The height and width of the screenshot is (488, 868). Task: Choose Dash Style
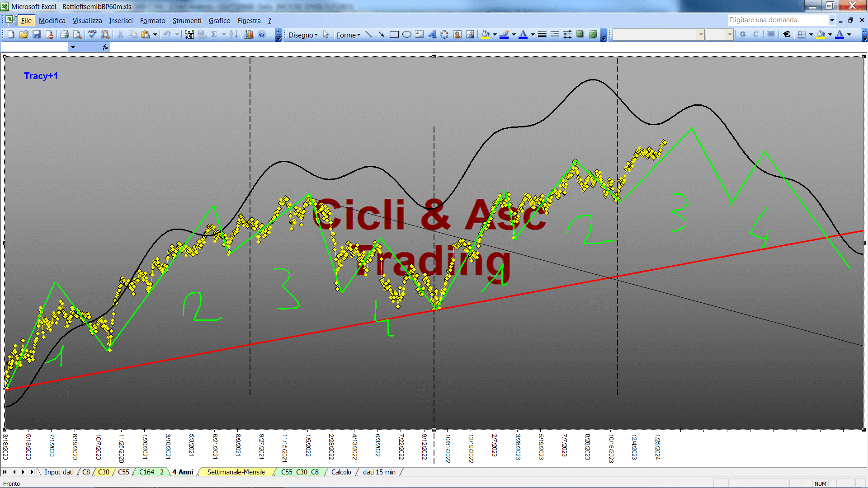555,34
